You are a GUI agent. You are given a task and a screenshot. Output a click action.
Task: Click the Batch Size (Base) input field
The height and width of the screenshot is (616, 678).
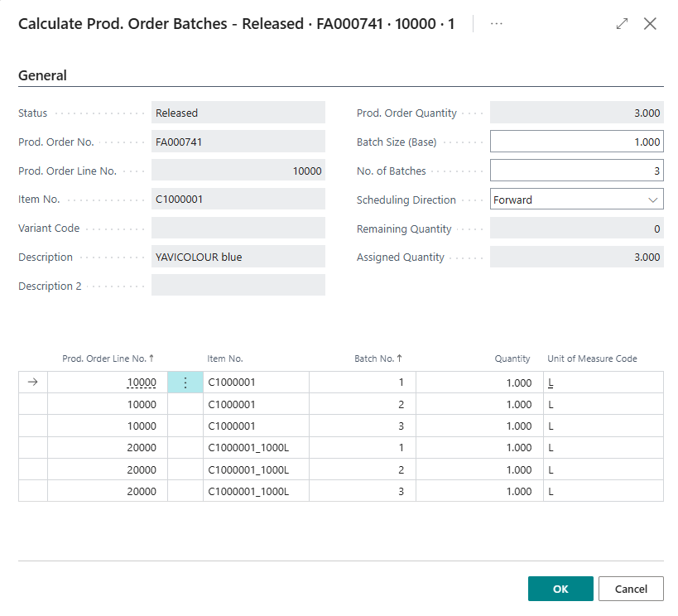pyautogui.click(x=577, y=142)
